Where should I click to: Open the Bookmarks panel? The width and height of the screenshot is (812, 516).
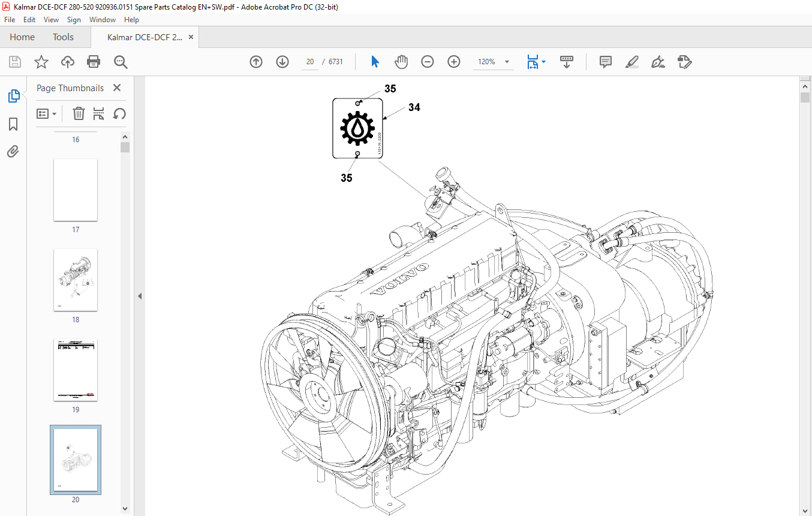(13, 124)
